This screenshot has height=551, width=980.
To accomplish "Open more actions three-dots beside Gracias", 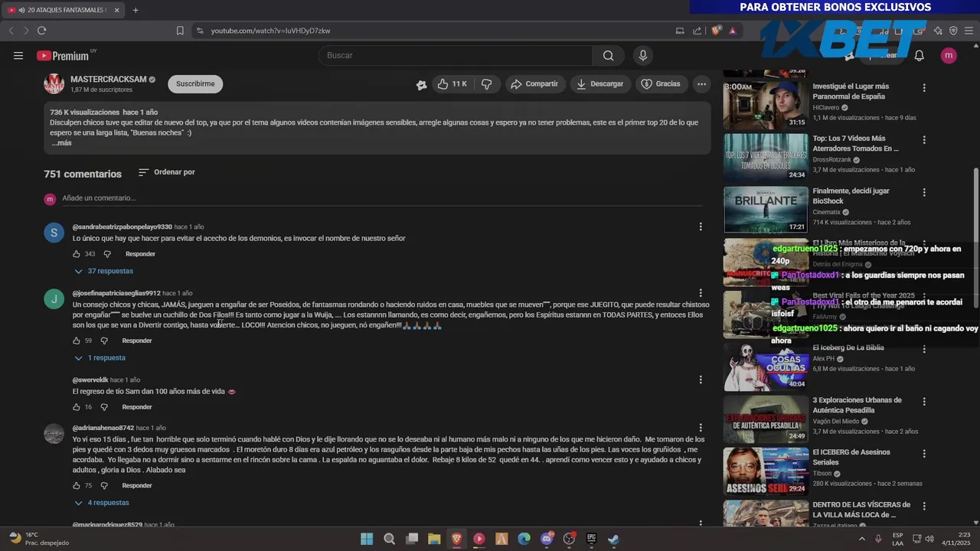I will click(701, 84).
